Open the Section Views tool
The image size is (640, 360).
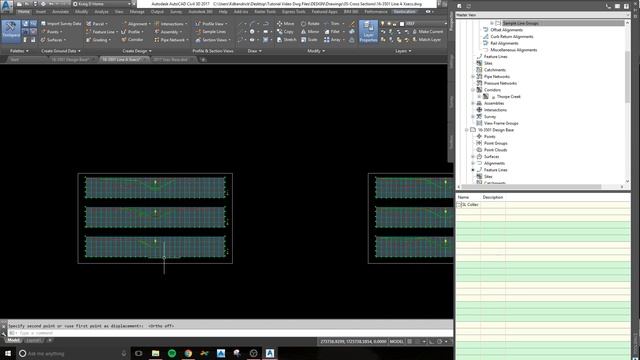213,40
